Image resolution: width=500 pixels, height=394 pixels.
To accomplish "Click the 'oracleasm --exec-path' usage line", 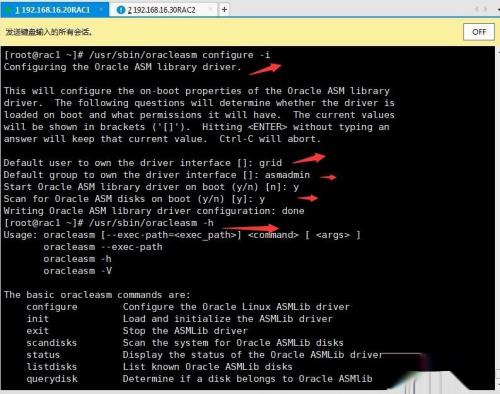I will pyautogui.click(x=103, y=247).
